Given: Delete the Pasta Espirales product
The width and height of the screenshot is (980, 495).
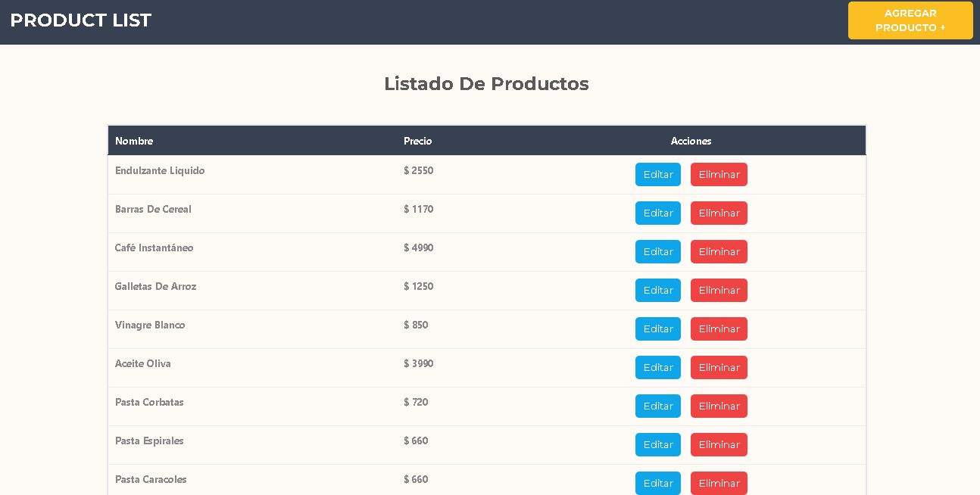Looking at the screenshot, I should tap(718, 444).
